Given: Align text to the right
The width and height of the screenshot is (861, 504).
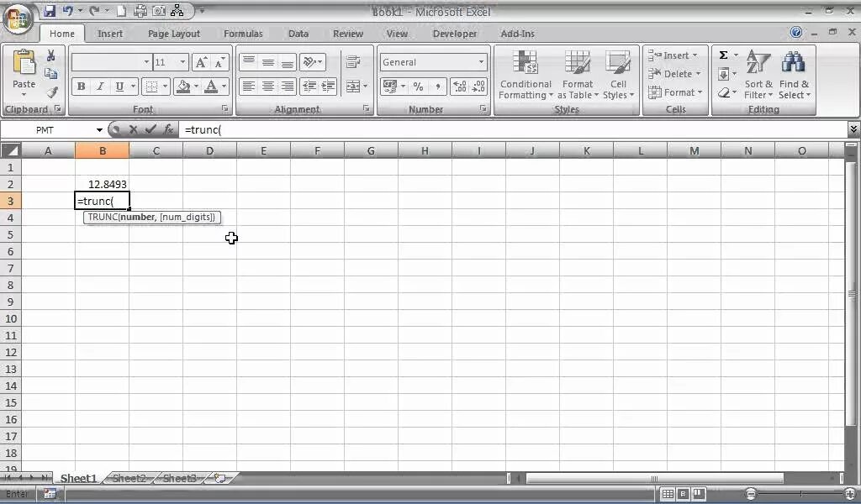Looking at the screenshot, I should click(x=288, y=87).
